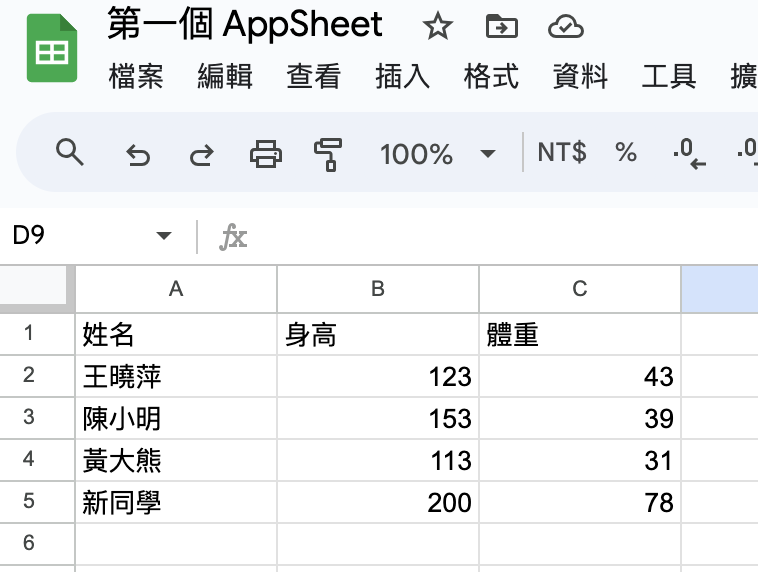Image resolution: width=758 pixels, height=572 pixels.
Task: Select empty cell A6
Action: pyautogui.click(x=176, y=543)
